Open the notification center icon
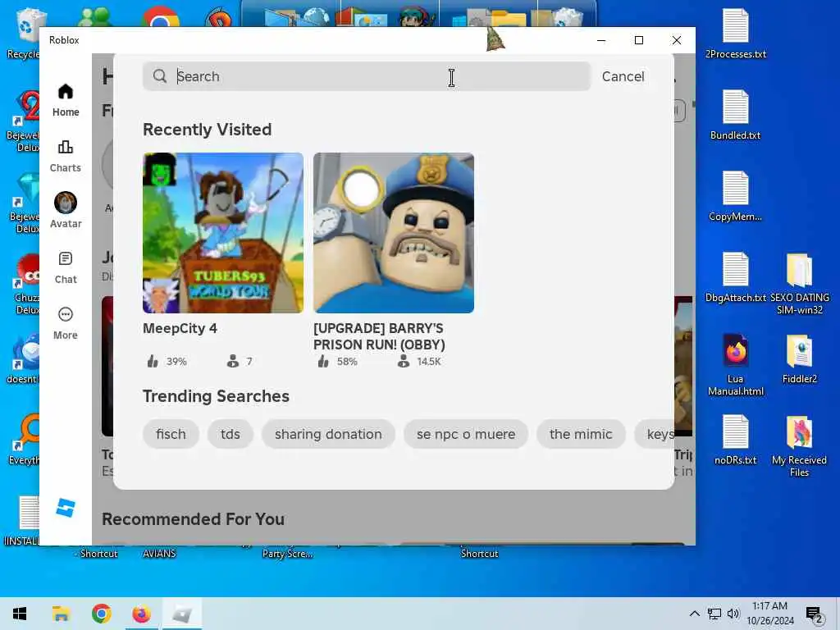This screenshot has width=840, height=630. tap(814, 614)
